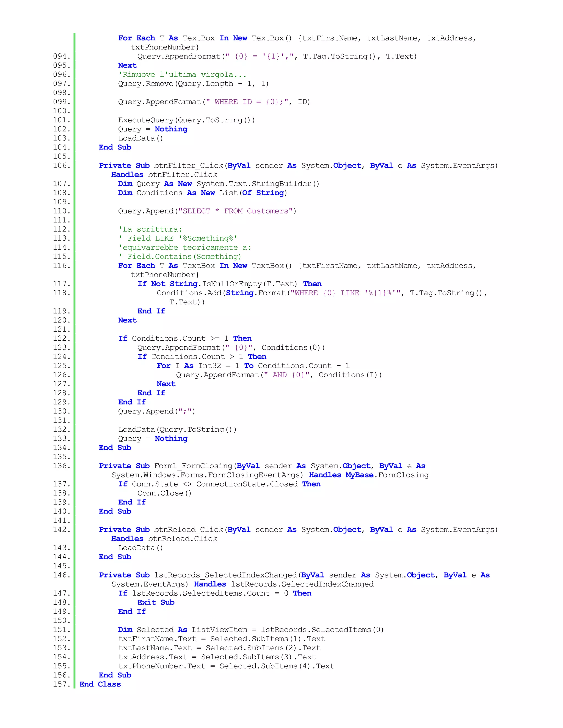563x728 pixels.
Task: Click lstRecords.SelectedItems.Count = 0 condition
Action: [x=210, y=593]
